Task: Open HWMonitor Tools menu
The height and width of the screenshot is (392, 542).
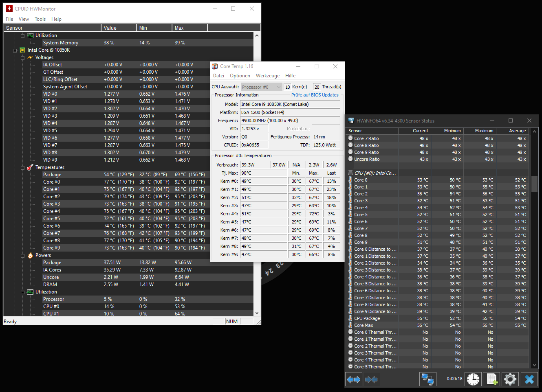Action: [40, 19]
